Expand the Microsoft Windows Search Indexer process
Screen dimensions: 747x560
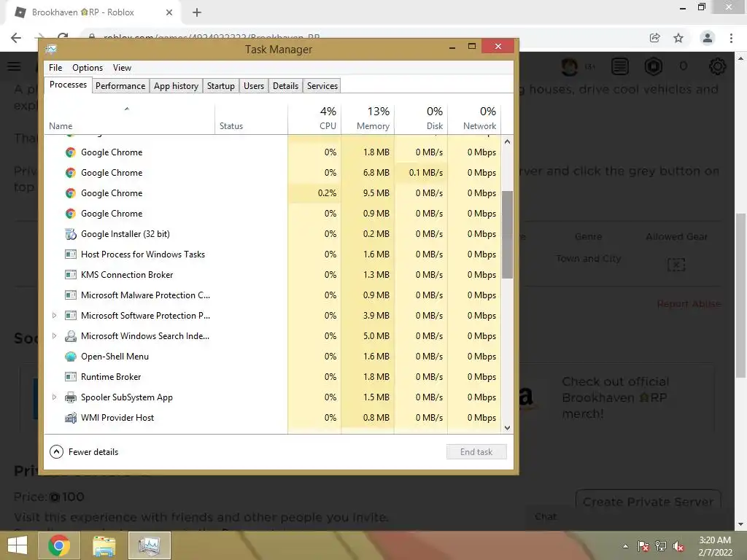(54, 336)
